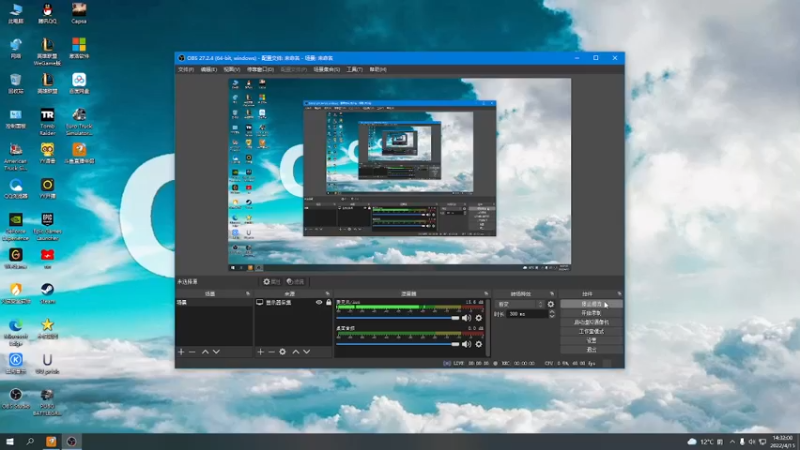
Task: Move source up in Sources panel
Action: click(295, 352)
